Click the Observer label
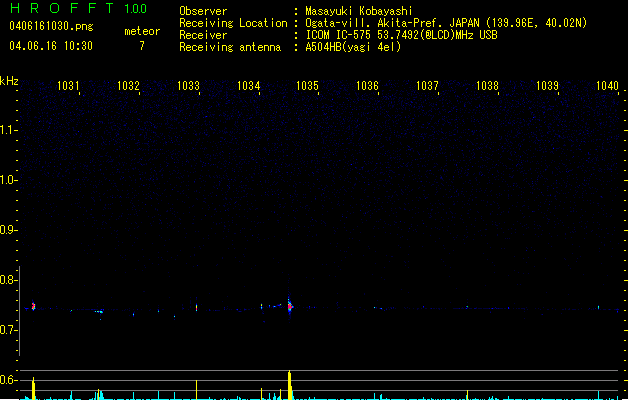Image resolution: width=629 pixels, height=400 pixels. coord(203,11)
